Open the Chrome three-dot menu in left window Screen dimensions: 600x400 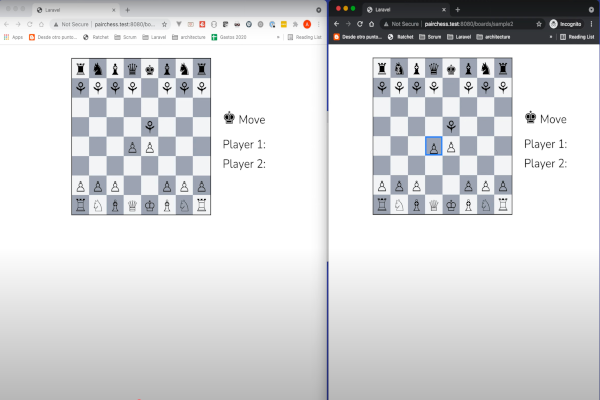[318, 24]
